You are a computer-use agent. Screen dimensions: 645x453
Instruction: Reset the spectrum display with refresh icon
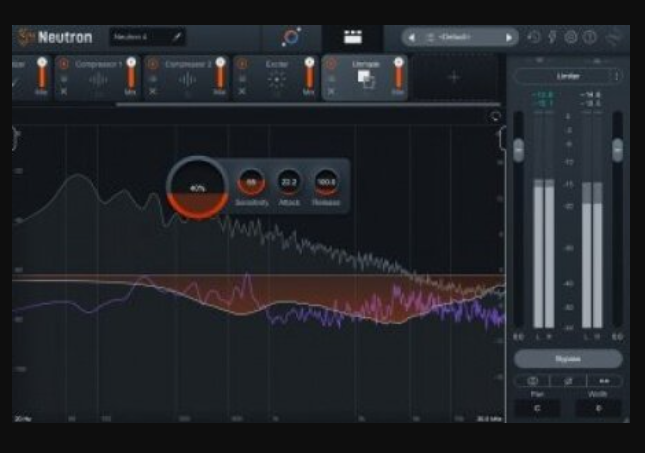click(x=495, y=117)
